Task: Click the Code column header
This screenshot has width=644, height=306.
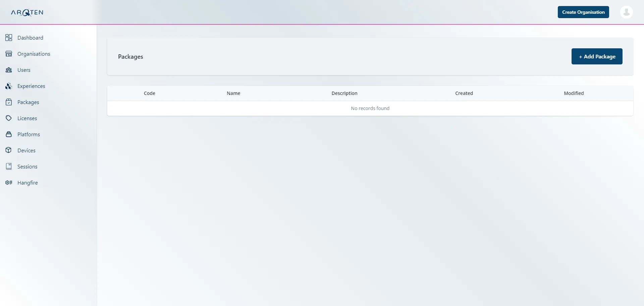Action: point(150,93)
